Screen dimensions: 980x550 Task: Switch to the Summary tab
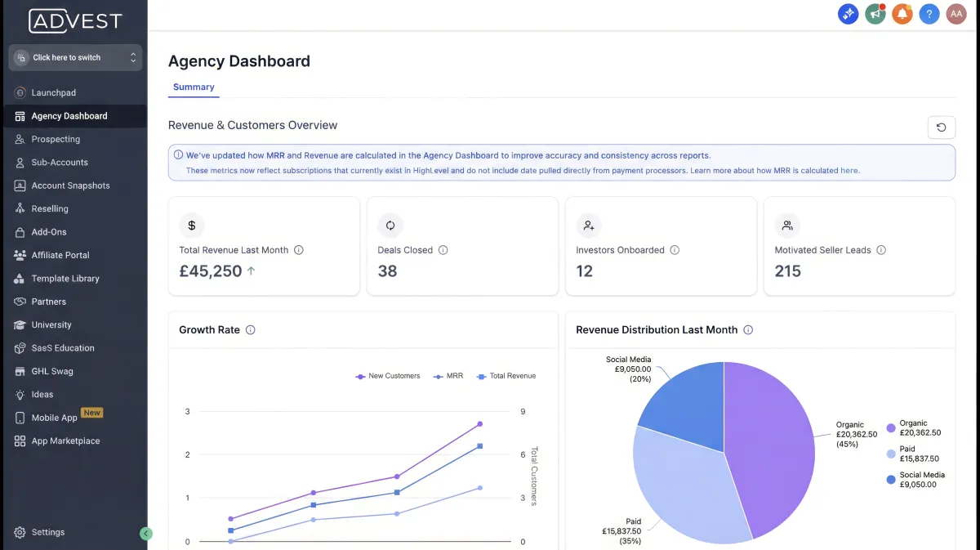coord(194,87)
